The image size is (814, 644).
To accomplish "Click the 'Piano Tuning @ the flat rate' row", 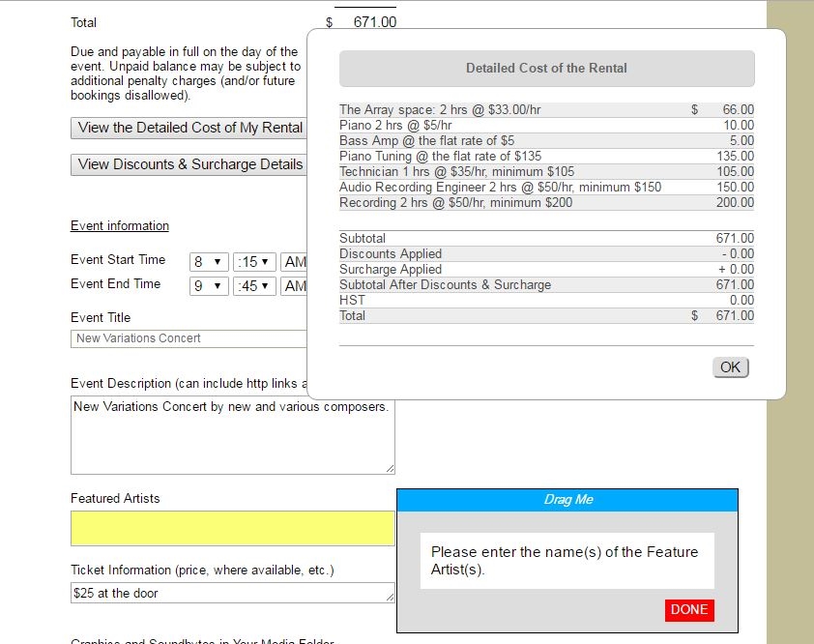I will click(x=546, y=157).
